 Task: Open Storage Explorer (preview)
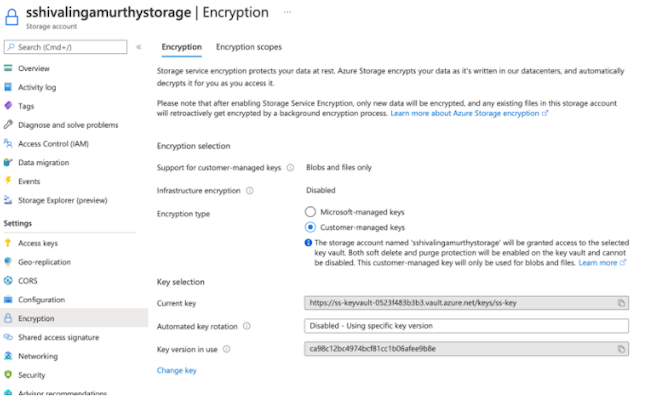pyautogui.click(x=63, y=200)
